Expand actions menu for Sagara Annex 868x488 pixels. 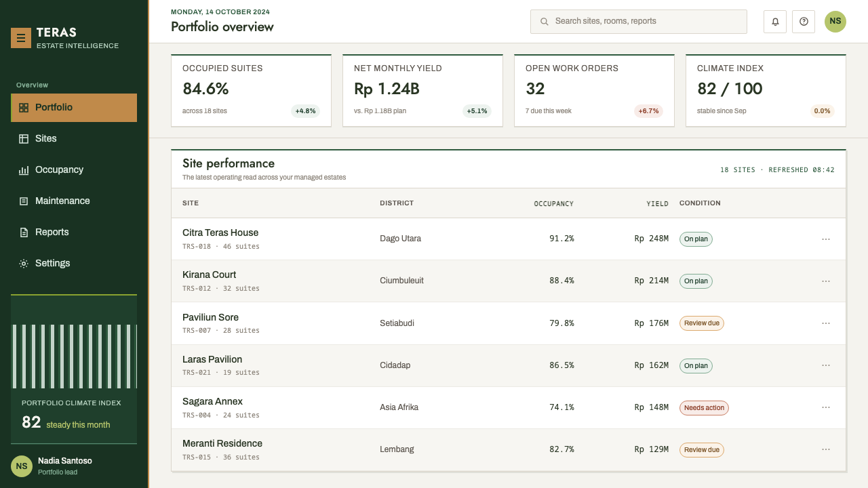826,407
